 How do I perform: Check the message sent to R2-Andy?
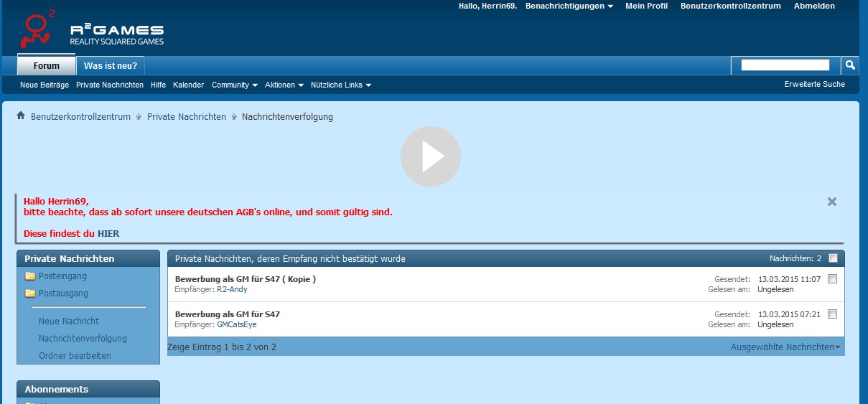832,279
